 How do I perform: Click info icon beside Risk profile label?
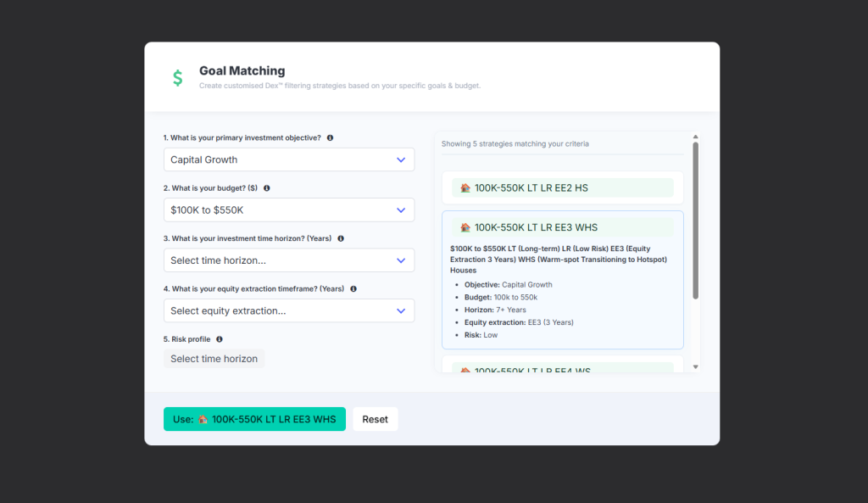220,339
